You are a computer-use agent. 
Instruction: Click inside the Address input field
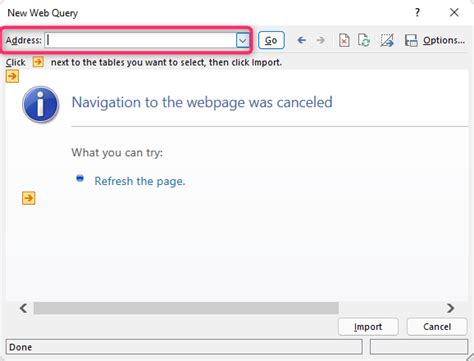(x=140, y=40)
